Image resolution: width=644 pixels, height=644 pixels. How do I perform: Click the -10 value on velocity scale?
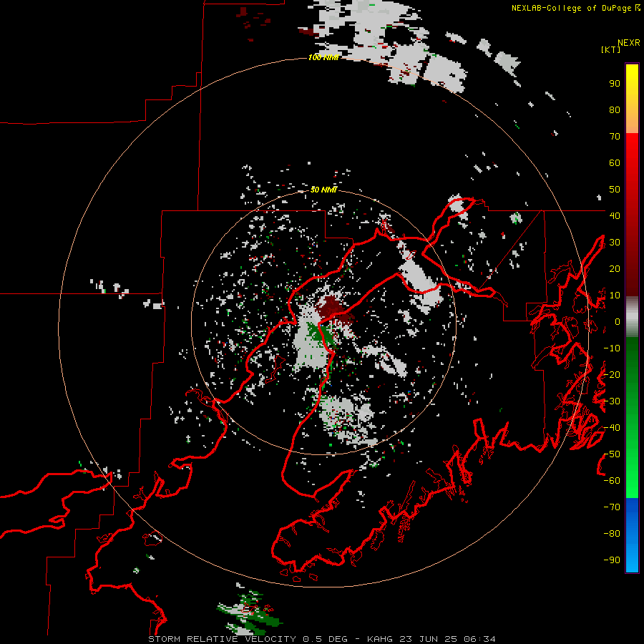(612, 348)
